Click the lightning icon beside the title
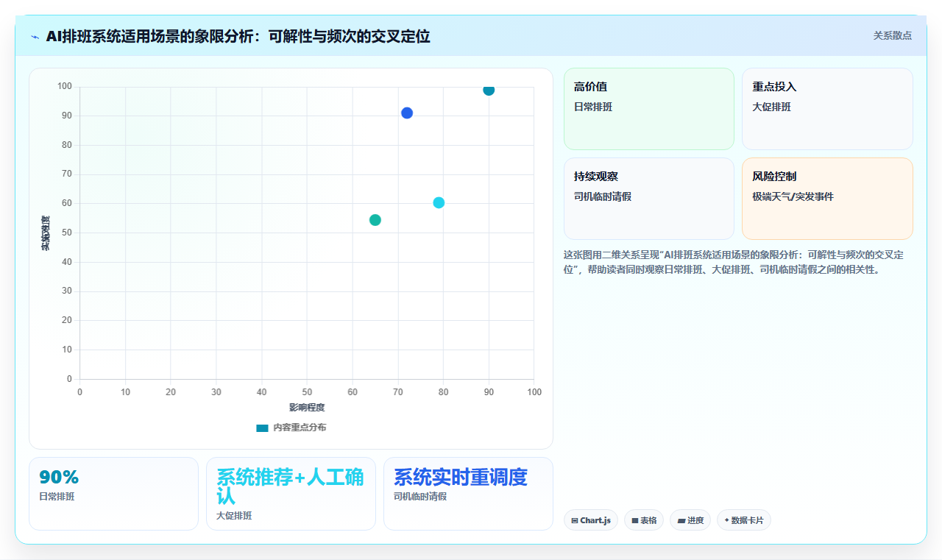Viewport: 942px width, 560px height. 35,36
